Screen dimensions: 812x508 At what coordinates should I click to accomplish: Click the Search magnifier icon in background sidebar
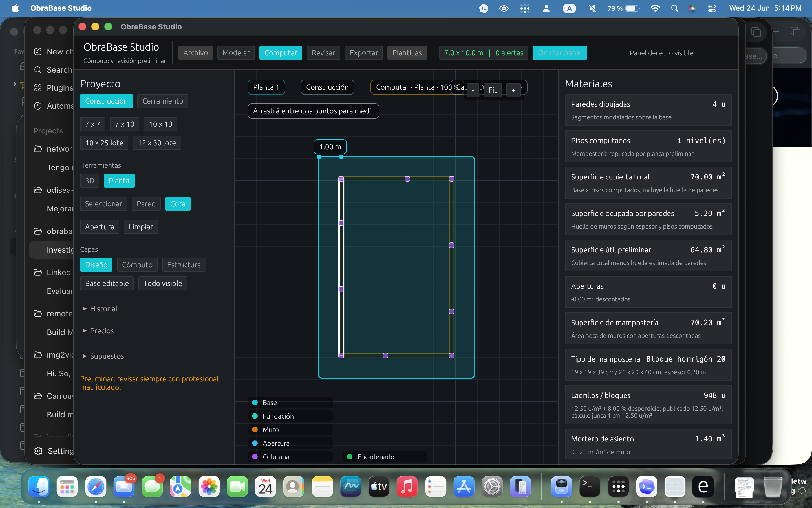click(x=38, y=70)
